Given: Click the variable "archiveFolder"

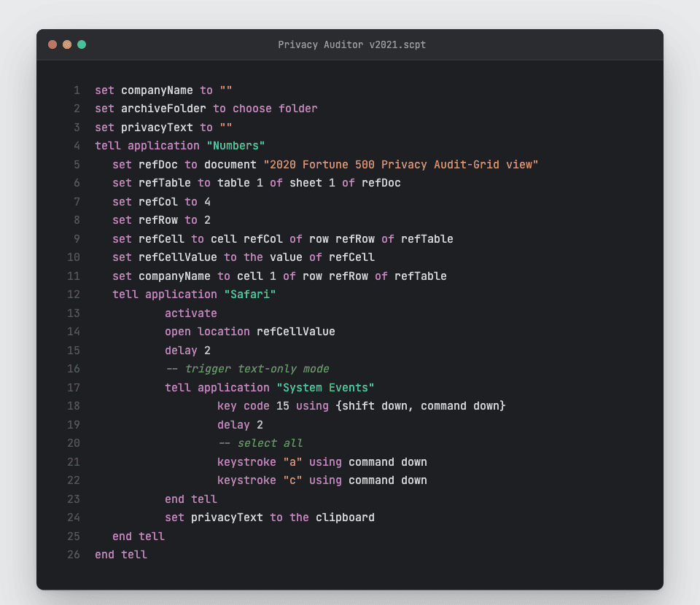Looking at the screenshot, I should 164,109.
